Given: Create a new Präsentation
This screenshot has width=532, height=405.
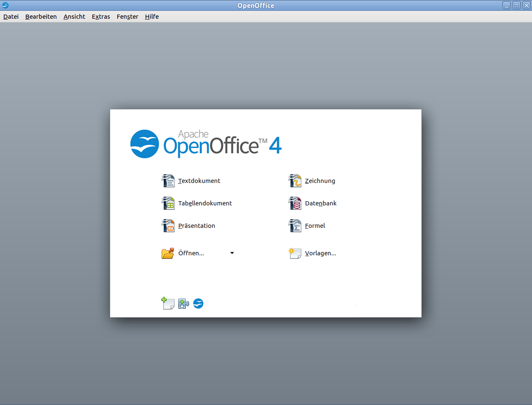Looking at the screenshot, I should [197, 226].
